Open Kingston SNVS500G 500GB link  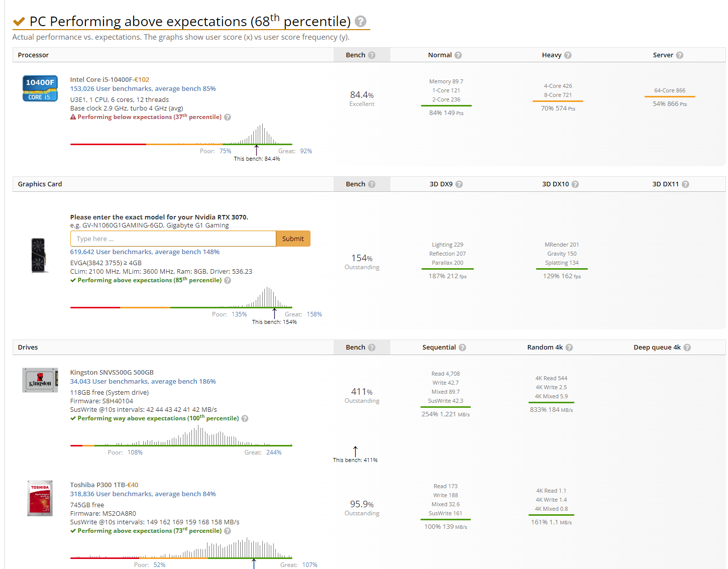tap(112, 372)
